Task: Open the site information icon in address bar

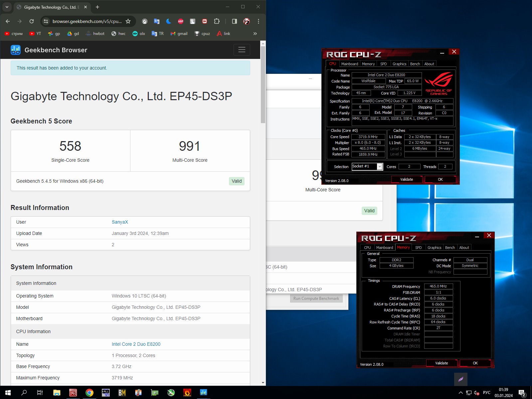Action: click(46, 21)
